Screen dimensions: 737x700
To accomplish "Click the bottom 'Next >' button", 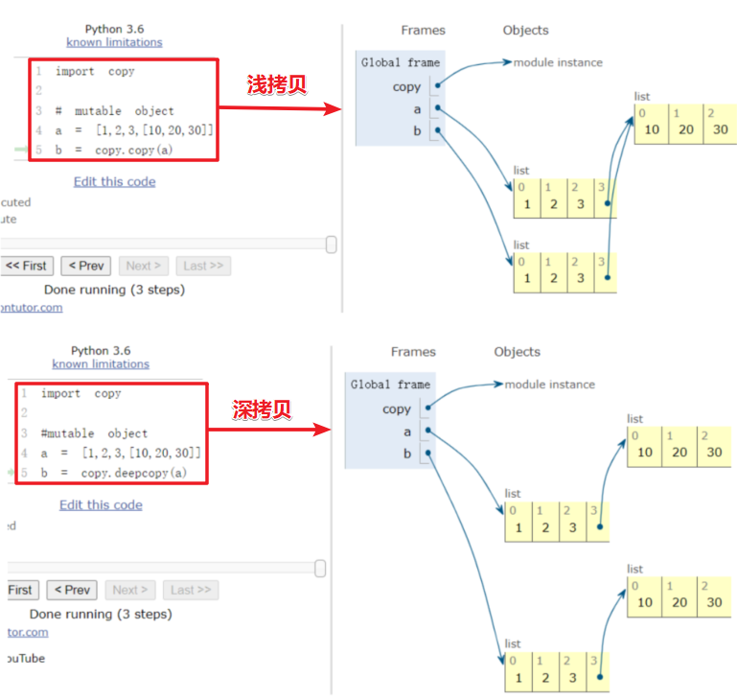I will [x=130, y=590].
